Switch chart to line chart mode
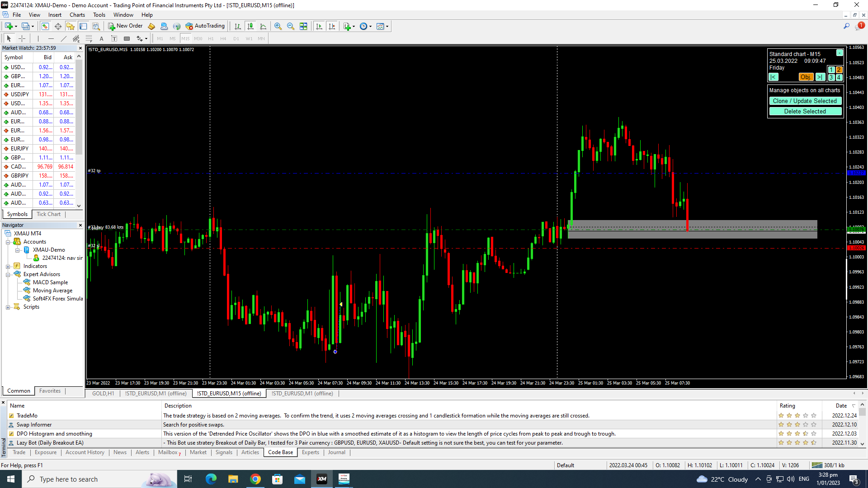The width and height of the screenshot is (868, 488). tap(263, 26)
